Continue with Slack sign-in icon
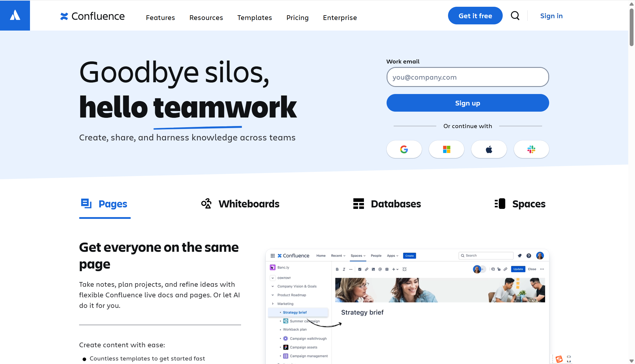635x364 pixels. (x=531, y=150)
